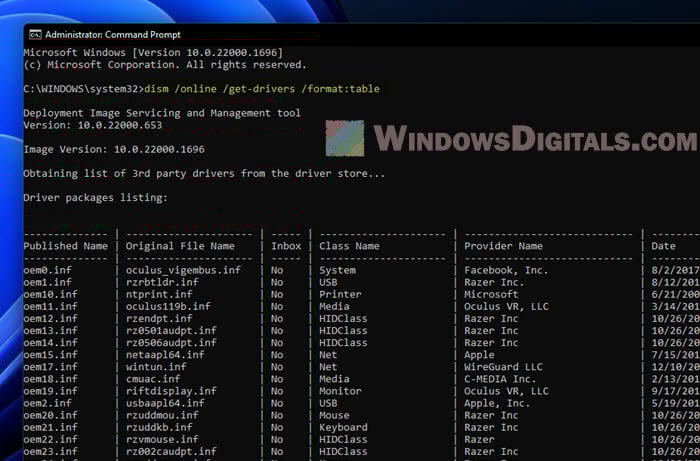This screenshot has width=700, height=461.
Task: Click the 'oem19.inf' published name
Action: [50, 390]
